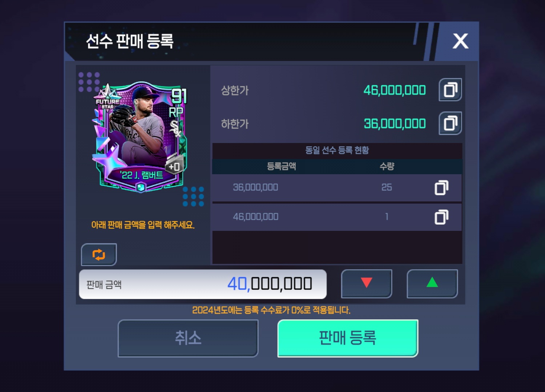Click the 판매 금액 price input field

pyautogui.click(x=203, y=284)
